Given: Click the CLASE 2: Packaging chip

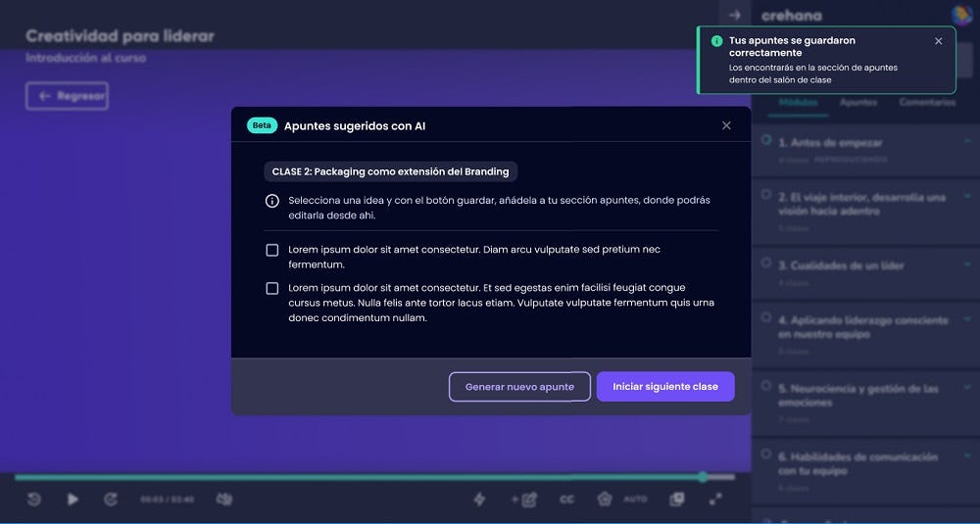Looking at the screenshot, I should 391,171.
